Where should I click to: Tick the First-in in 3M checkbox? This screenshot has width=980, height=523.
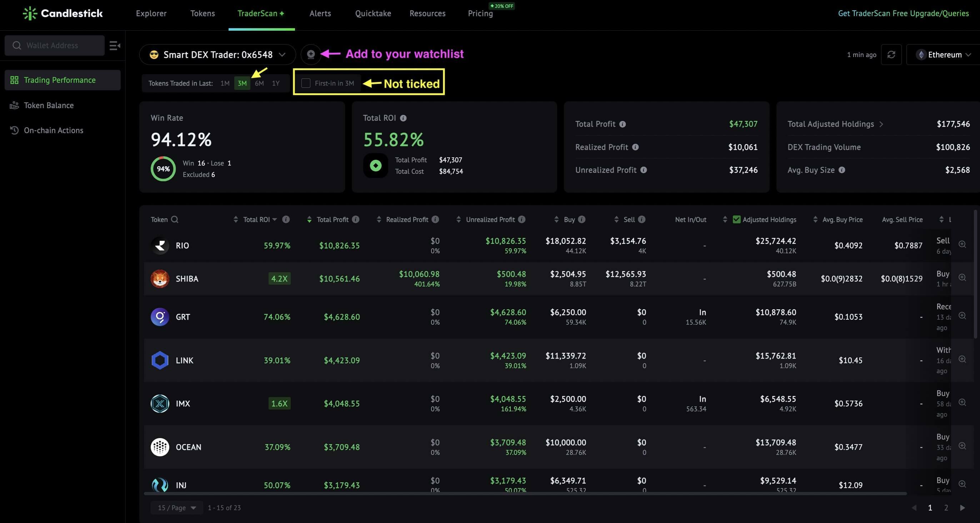[x=306, y=83]
